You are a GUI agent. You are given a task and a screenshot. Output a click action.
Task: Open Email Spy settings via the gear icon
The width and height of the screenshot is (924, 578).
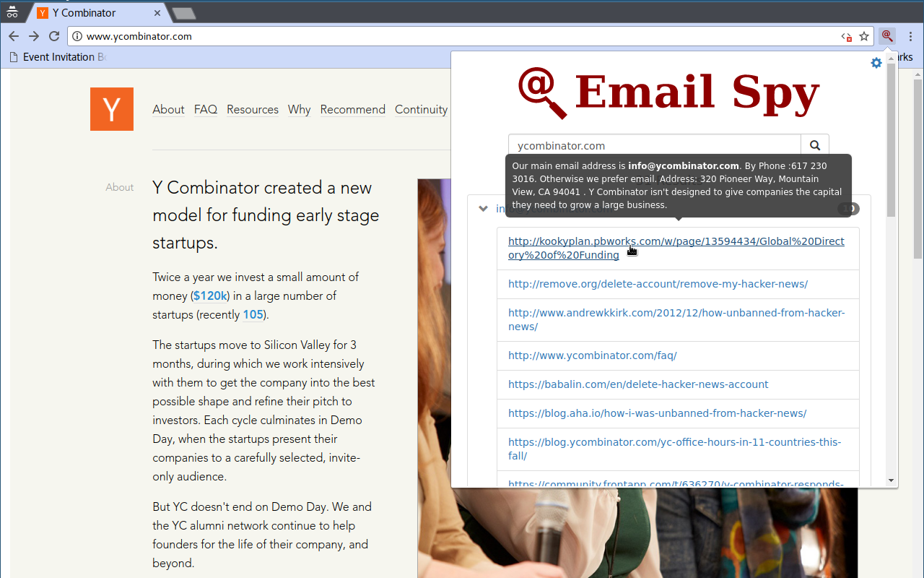pos(876,63)
